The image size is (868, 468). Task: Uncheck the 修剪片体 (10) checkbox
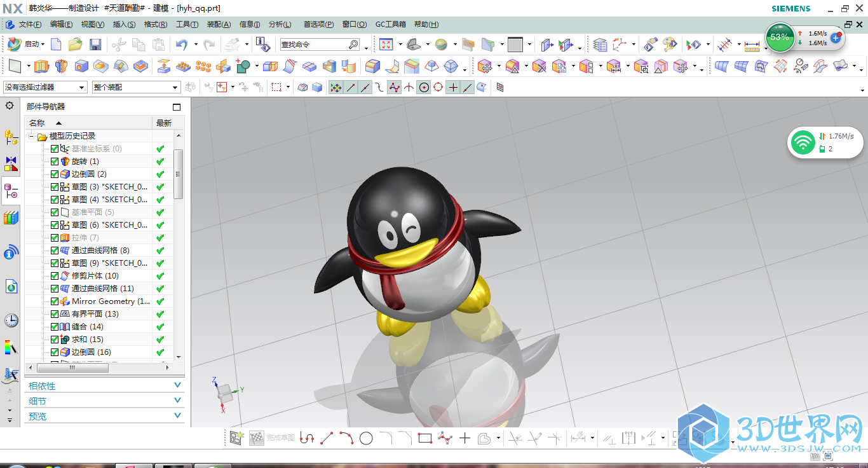pos(55,276)
